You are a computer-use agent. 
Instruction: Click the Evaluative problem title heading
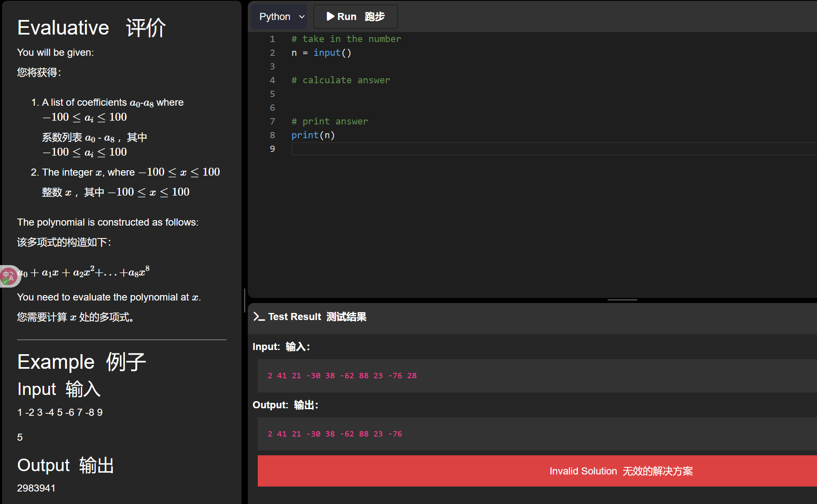[92, 28]
